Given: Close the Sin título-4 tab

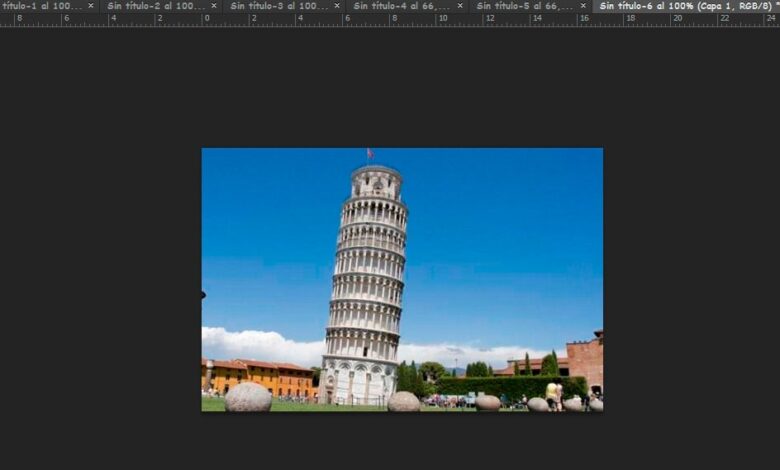Looking at the screenshot, I should [x=460, y=6].
